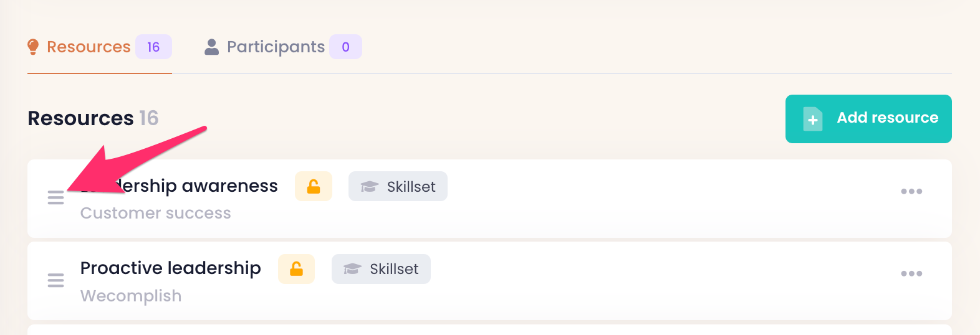This screenshot has width=980, height=335.
Task: Click unlock icon beside leadership awareness
Action: click(314, 186)
